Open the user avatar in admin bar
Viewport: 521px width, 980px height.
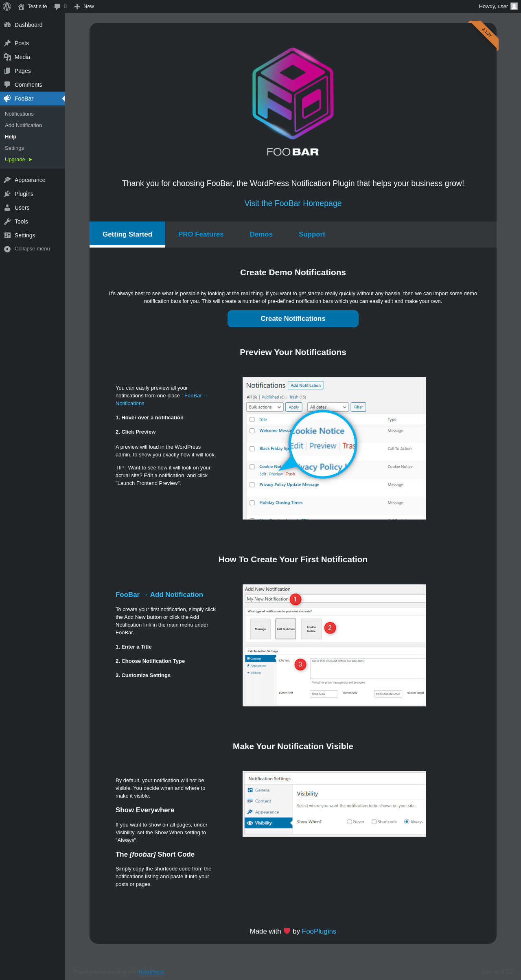pyautogui.click(x=514, y=7)
